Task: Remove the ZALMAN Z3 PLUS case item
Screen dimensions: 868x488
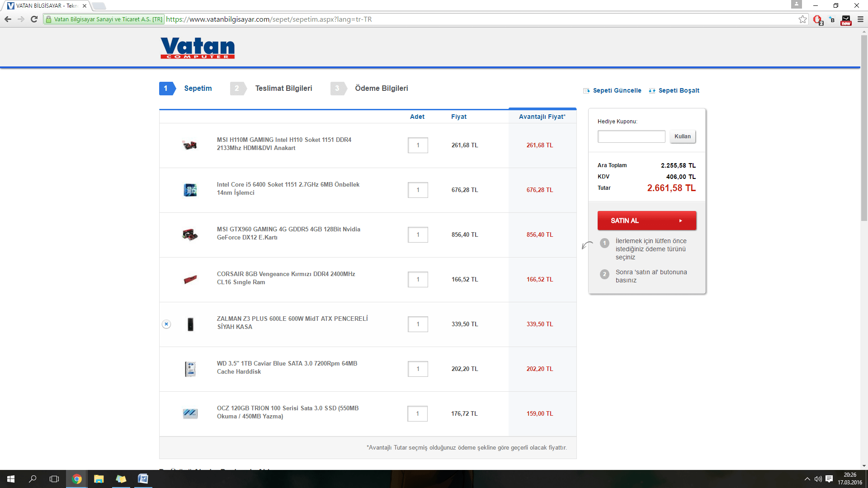Action: pyautogui.click(x=166, y=324)
